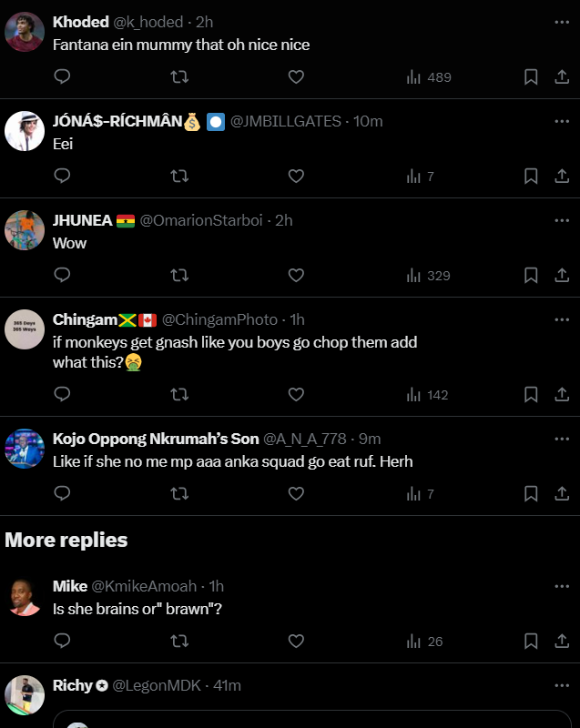Bookmark the JÓNA$-RÍCHMÂN 'Eei' tweet
This screenshot has width=580, height=728.
[531, 176]
